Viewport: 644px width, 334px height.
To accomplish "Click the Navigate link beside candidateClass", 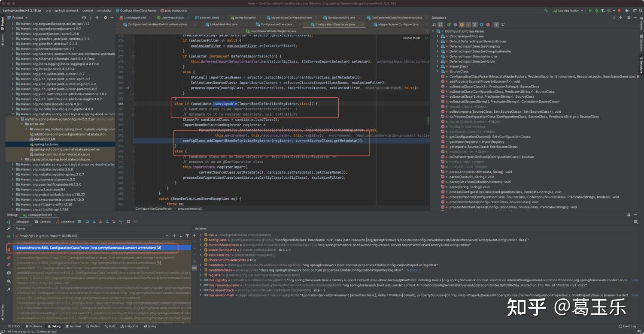I will tap(413, 270).
